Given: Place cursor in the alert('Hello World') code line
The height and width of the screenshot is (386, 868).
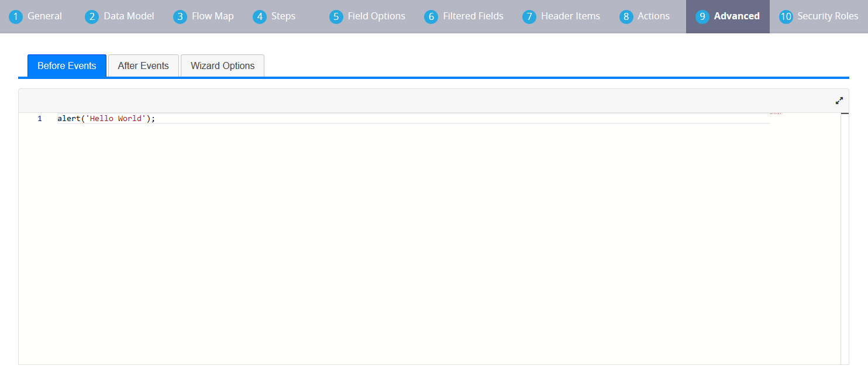Looking at the screenshot, I should click(106, 119).
